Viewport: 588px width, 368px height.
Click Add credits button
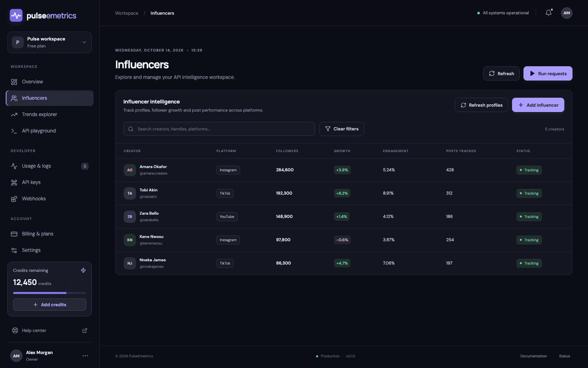pos(49,305)
